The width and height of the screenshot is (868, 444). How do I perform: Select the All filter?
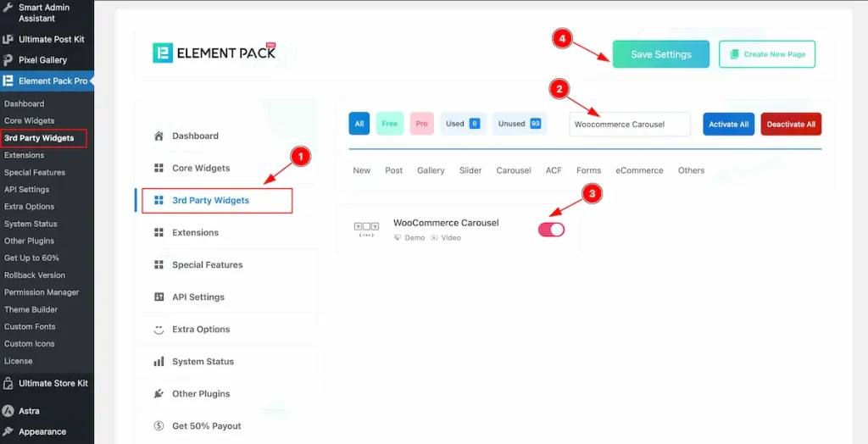coord(359,124)
